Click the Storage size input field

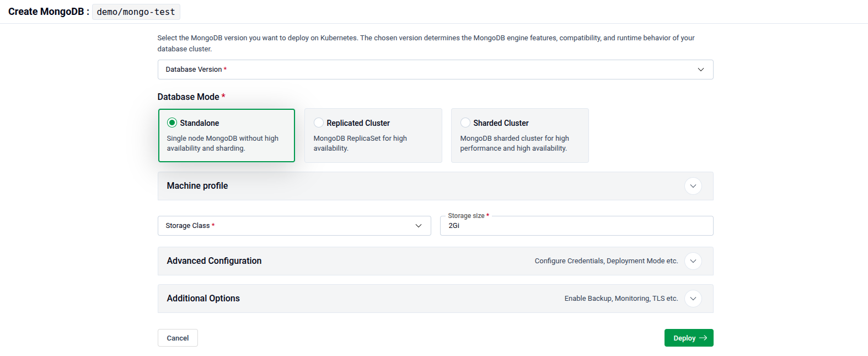(x=576, y=226)
